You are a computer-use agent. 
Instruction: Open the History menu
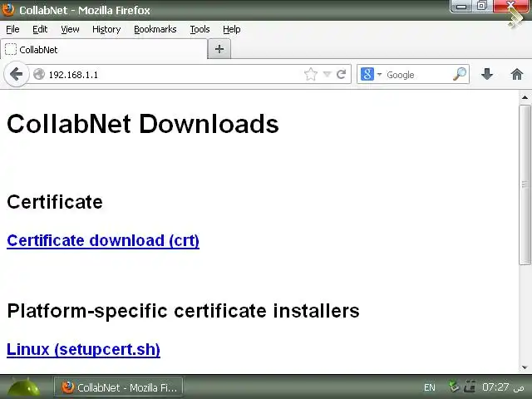(106, 30)
